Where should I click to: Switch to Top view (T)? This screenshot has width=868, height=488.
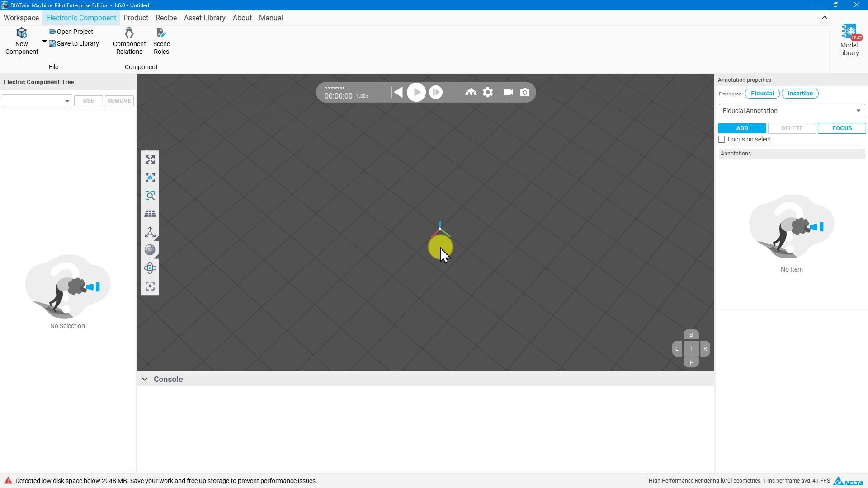tap(691, 349)
